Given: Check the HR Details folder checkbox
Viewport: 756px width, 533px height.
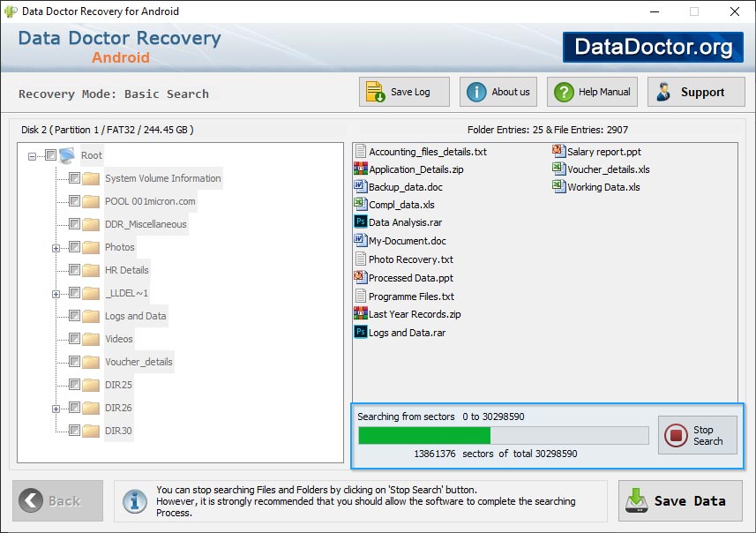Looking at the screenshot, I should click(74, 270).
